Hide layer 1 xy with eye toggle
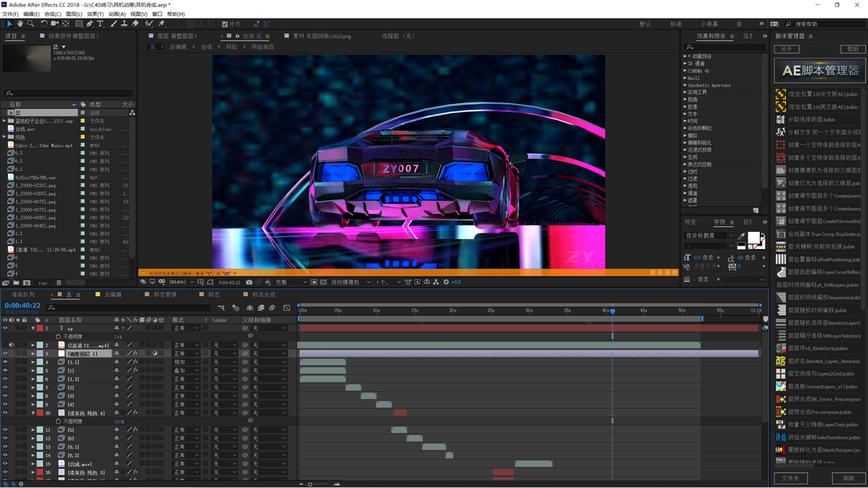 point(5,328)
